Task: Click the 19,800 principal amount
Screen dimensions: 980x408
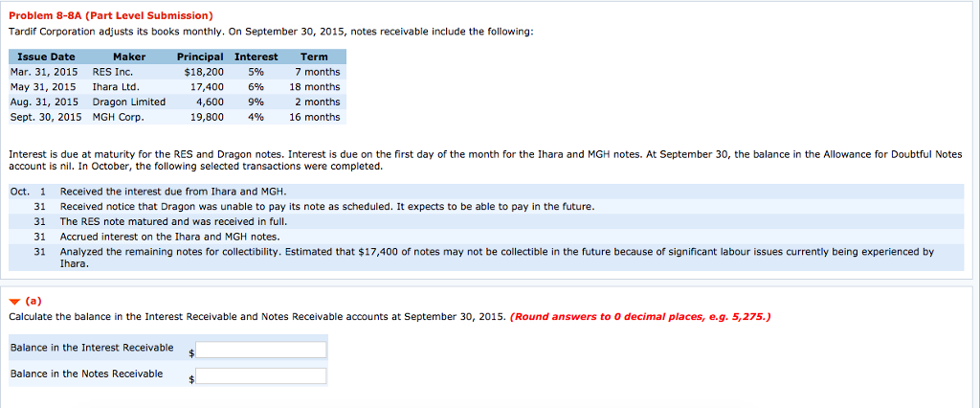Action: (x=207, y=118)
